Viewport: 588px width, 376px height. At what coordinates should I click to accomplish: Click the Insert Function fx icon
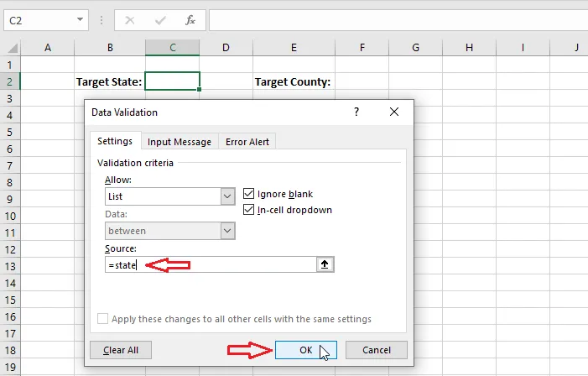point(190,20)
